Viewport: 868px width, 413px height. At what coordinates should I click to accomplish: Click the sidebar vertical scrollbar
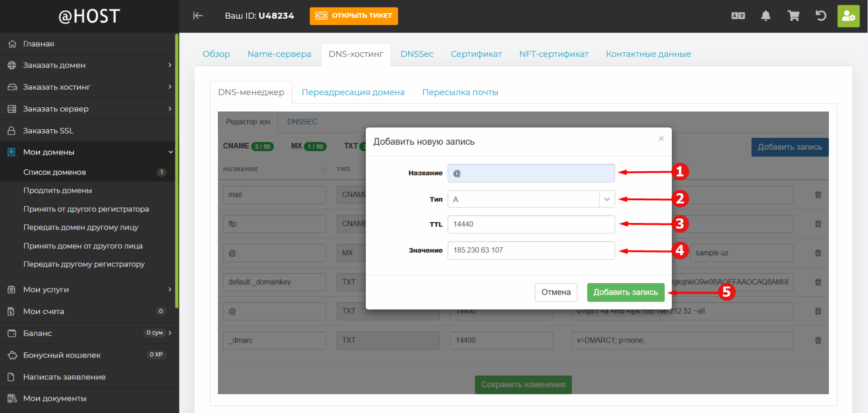[x=177, y=171]
